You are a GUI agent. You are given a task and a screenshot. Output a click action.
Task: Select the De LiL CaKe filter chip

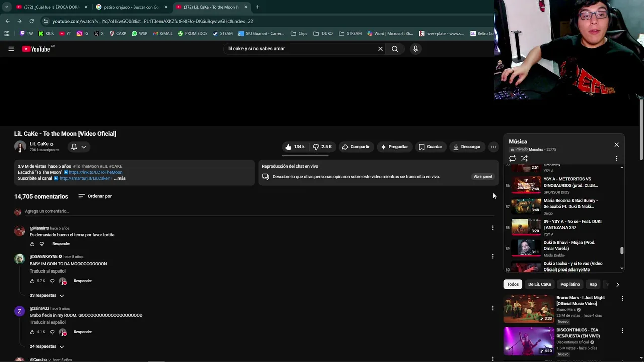click(539, 284)
